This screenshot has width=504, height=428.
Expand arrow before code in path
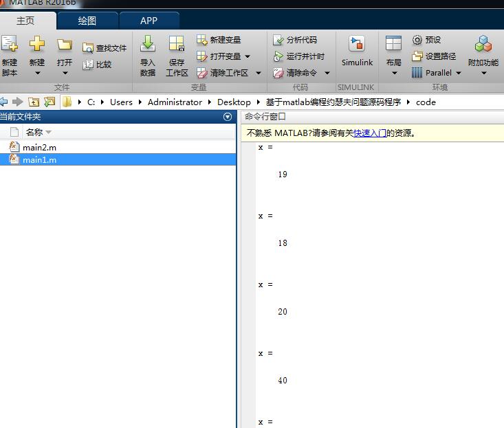(x=408, y=102)
